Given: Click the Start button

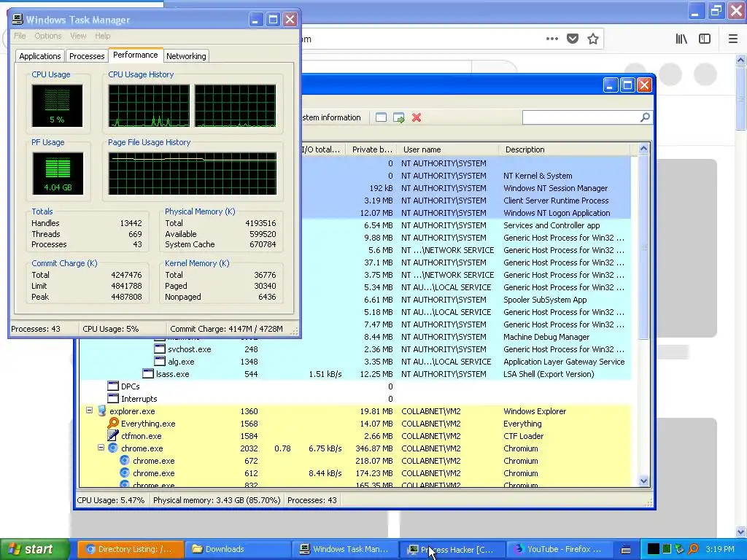Looking at the screenshot, I should point(34,549).
